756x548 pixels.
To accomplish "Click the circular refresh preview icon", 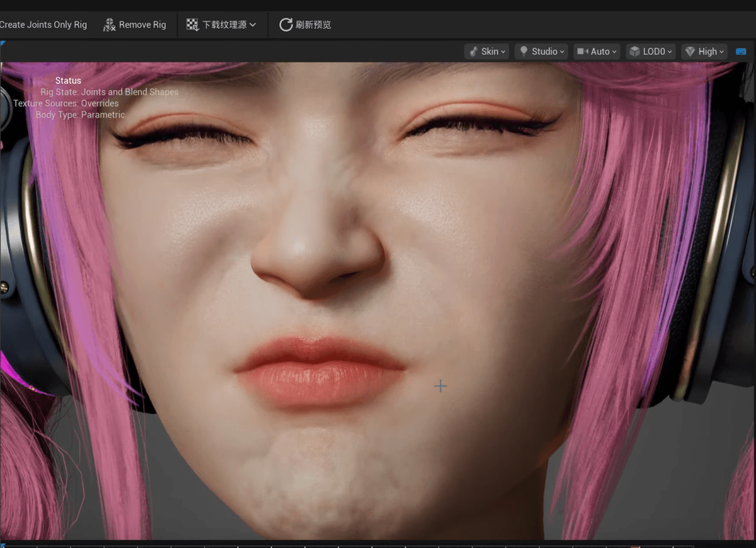I will 286,25.
